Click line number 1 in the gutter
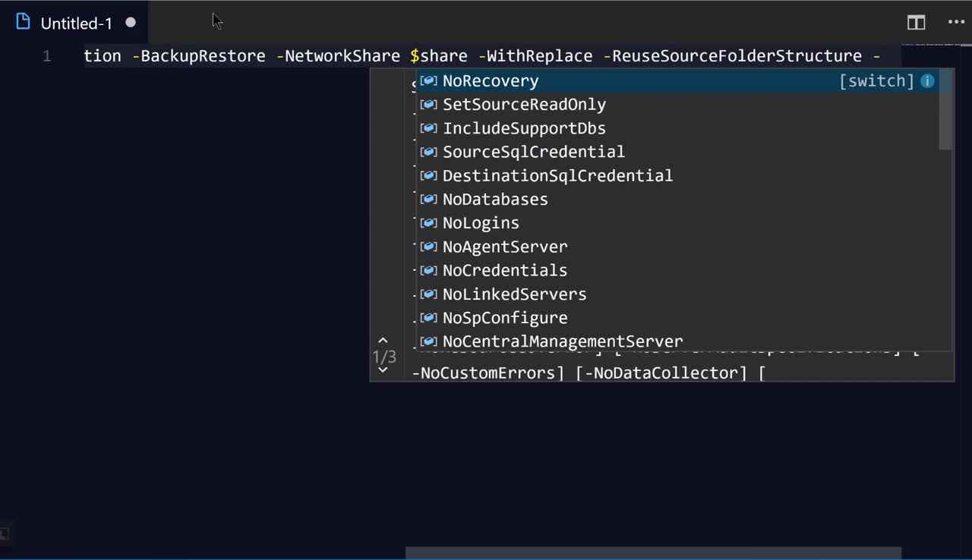Image resolution: width=972 pixels, height=560 pixels. [47, 56]
